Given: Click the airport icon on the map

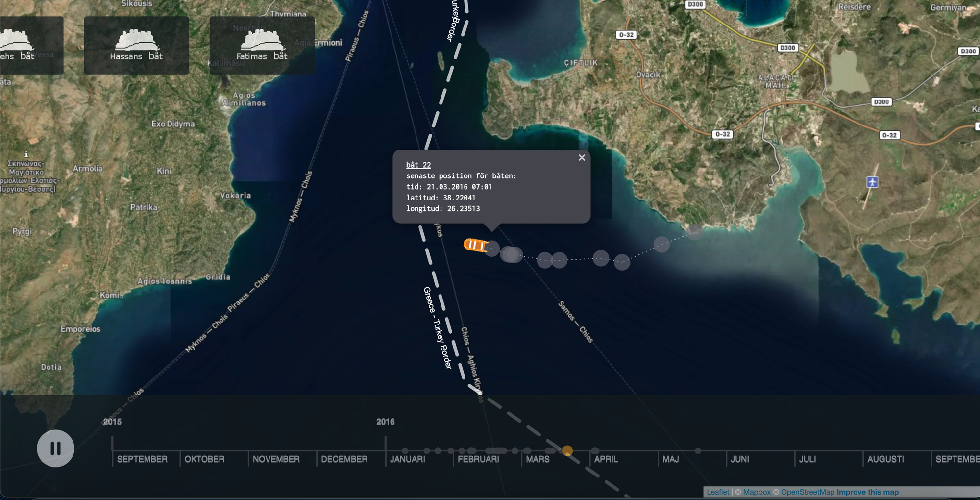Looking at the screenshot, I should click(x=872, y=182).
